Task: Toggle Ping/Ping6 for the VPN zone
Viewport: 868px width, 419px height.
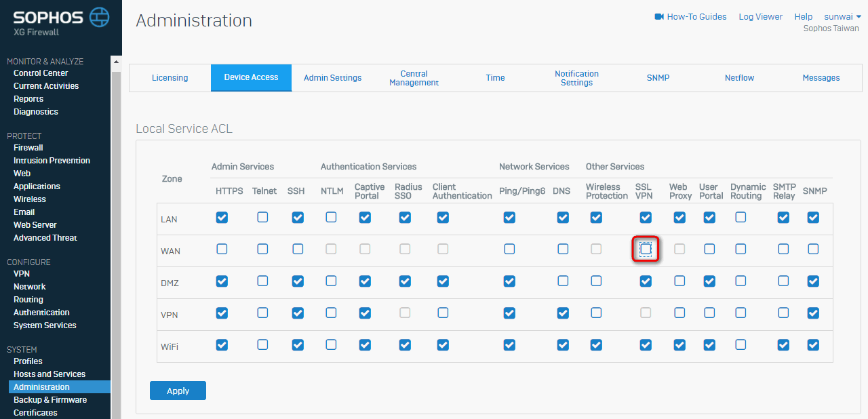Action: (509, 313)
